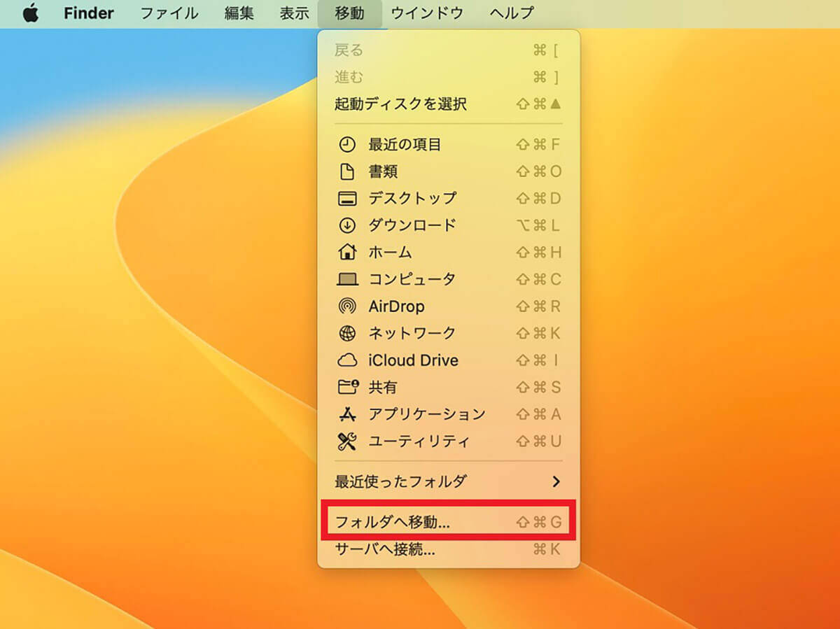Click the cloud icon for iCloud Drive
Viewport: 840px width, 629px height.
pos(347,360)
